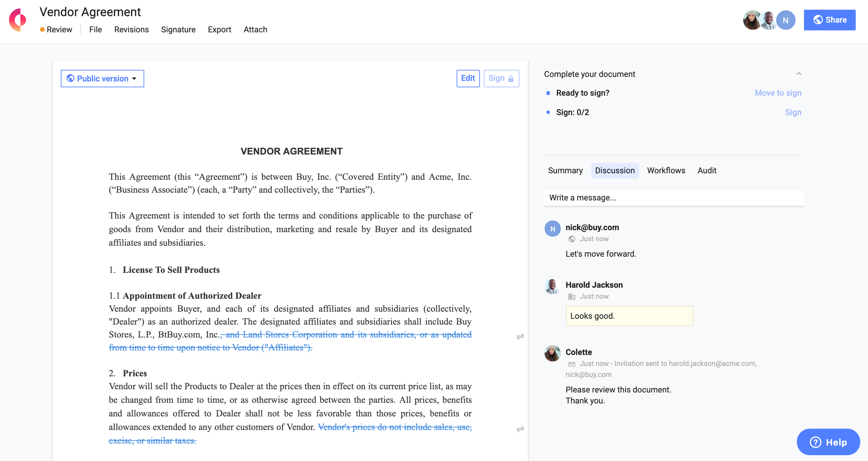Open the Revisions menu
Screen dimensions: 868x461
point(131,30)
